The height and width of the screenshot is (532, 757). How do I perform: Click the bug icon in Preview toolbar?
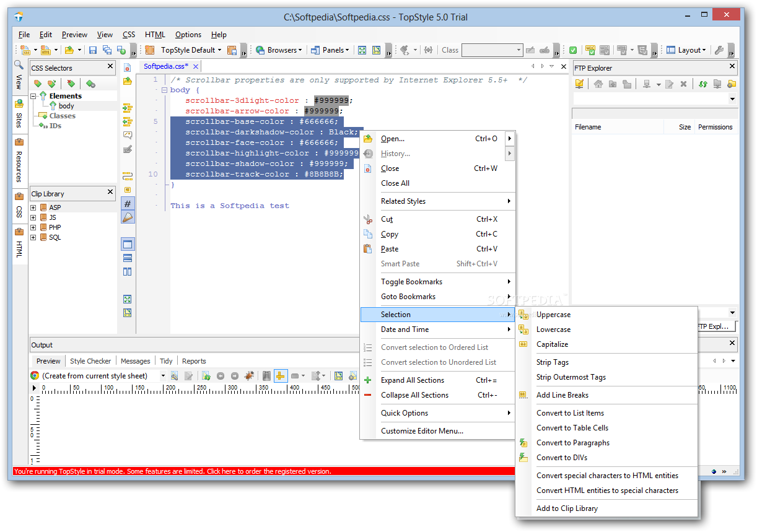click(x=248, y=376)
